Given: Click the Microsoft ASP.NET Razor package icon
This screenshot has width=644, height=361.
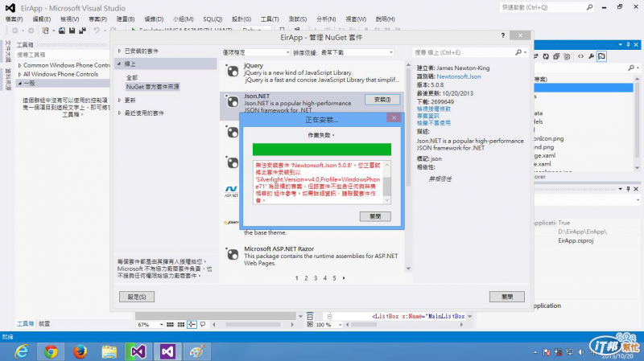Looking at the screenshot, I should (232, 254).
